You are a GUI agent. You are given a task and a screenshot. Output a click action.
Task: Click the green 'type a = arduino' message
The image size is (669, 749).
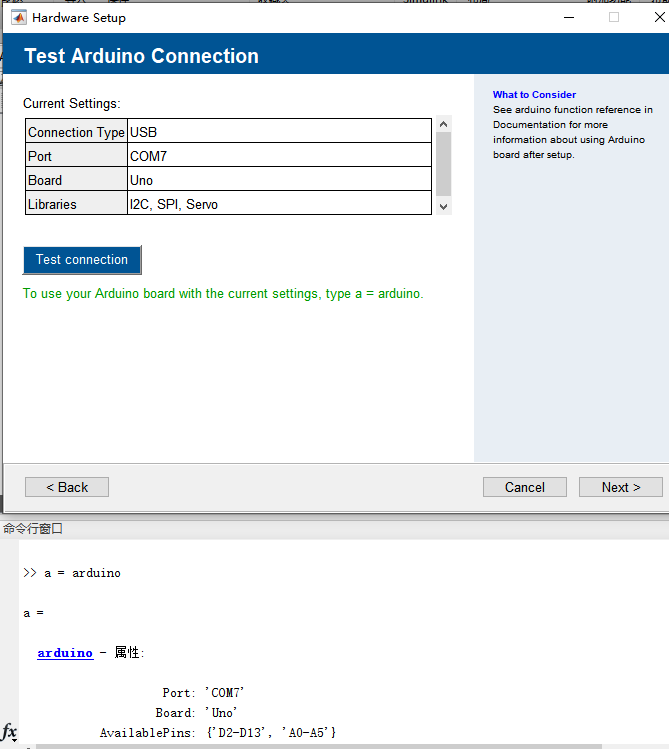223,293
